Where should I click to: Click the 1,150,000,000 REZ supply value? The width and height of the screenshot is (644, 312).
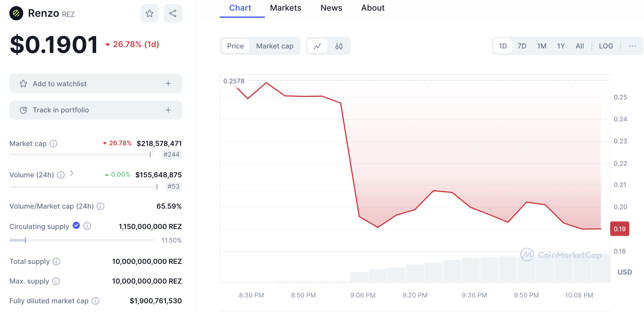tap(150, 226)
